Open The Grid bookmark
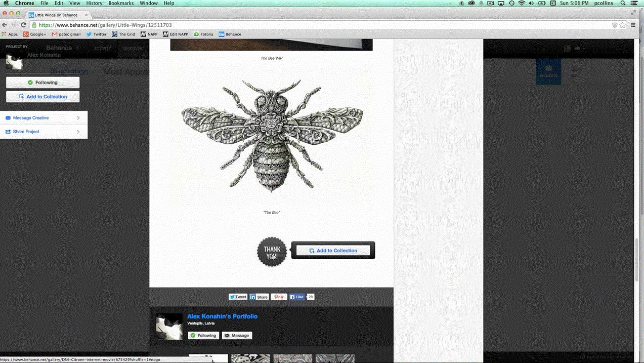The height and width of the screenshot is (363, 644). point(123,34)
